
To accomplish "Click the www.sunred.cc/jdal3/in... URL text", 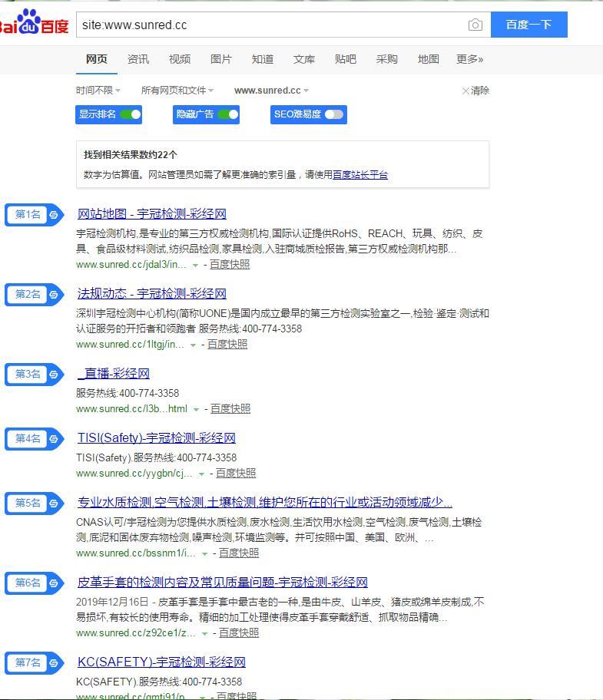I will pos(131,265).
